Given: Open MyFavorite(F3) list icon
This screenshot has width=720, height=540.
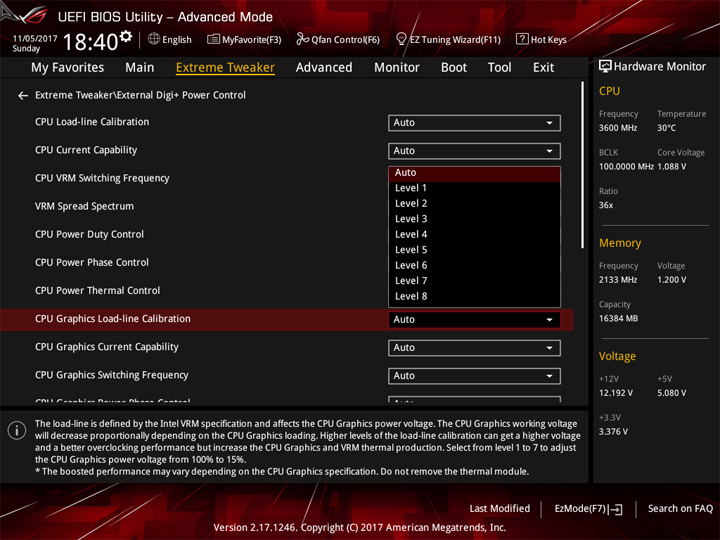Looking at the screenshot, I should click(x=213, y=39).
